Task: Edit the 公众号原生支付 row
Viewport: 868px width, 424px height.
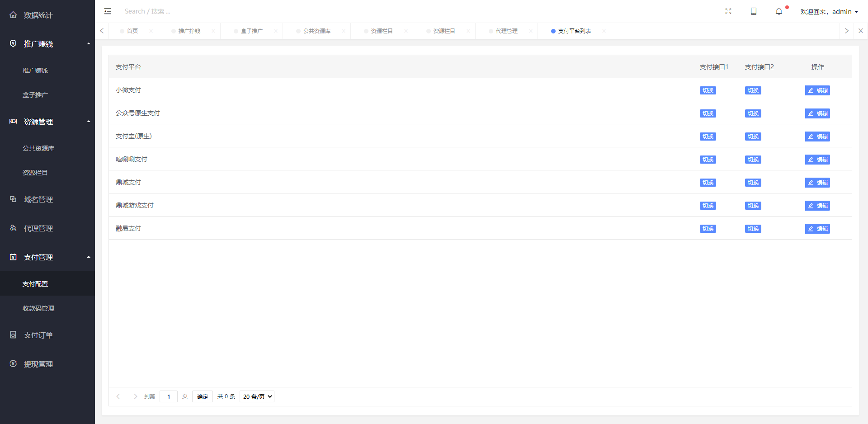Action: click(x=817, y=113)
